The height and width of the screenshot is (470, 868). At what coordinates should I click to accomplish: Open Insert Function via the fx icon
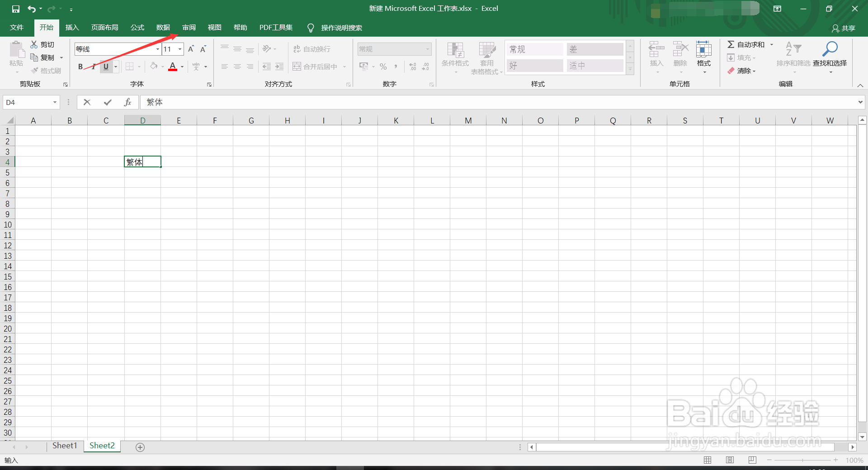(127, 102)
